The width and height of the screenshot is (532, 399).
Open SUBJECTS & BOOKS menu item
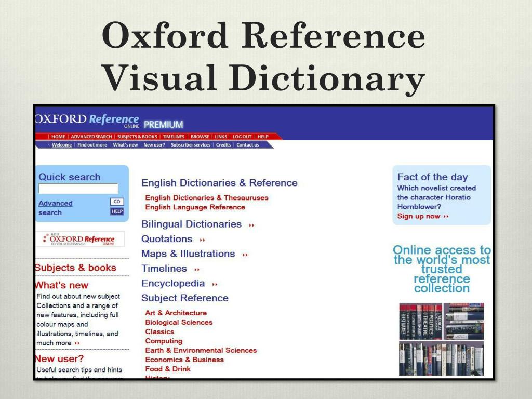(137, 137)
